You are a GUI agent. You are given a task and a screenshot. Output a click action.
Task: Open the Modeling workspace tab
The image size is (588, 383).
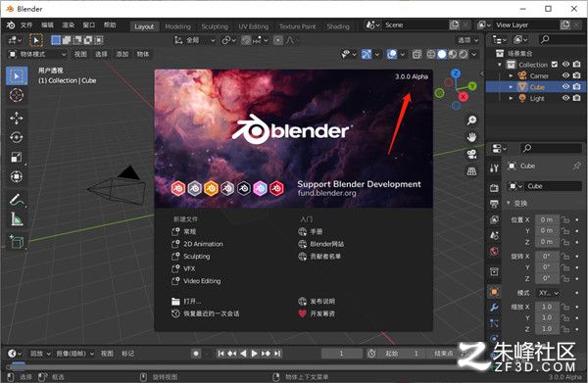pyautogui.click(x=177, y=26)
